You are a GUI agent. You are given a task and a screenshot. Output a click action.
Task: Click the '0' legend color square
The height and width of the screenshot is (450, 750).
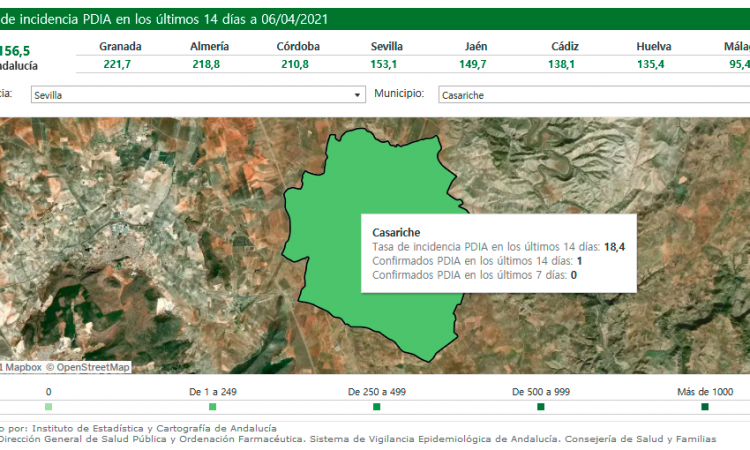coord(49,407)
